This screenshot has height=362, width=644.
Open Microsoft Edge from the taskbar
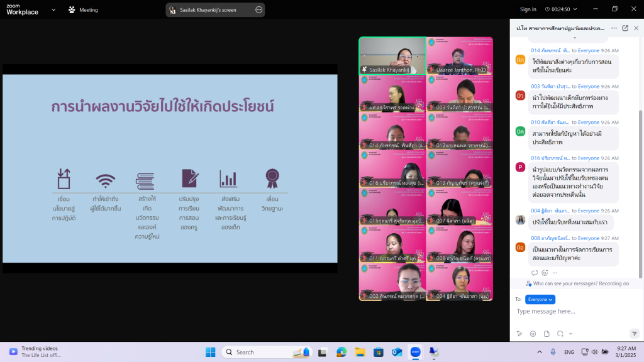[341, 352]
